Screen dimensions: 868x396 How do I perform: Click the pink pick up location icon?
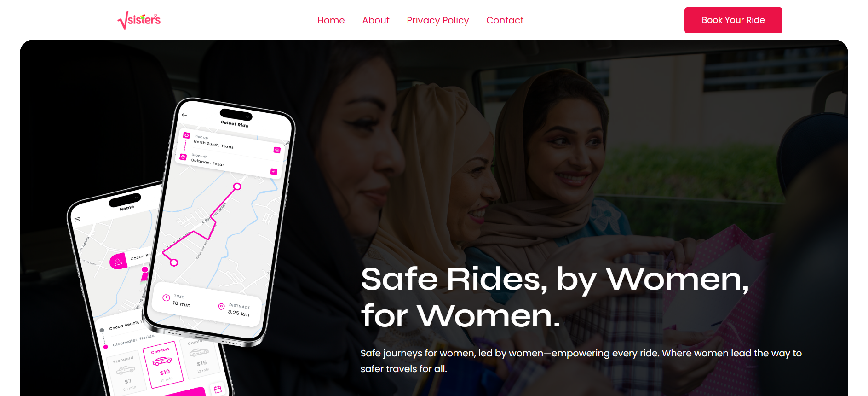[x=186, y=135]
